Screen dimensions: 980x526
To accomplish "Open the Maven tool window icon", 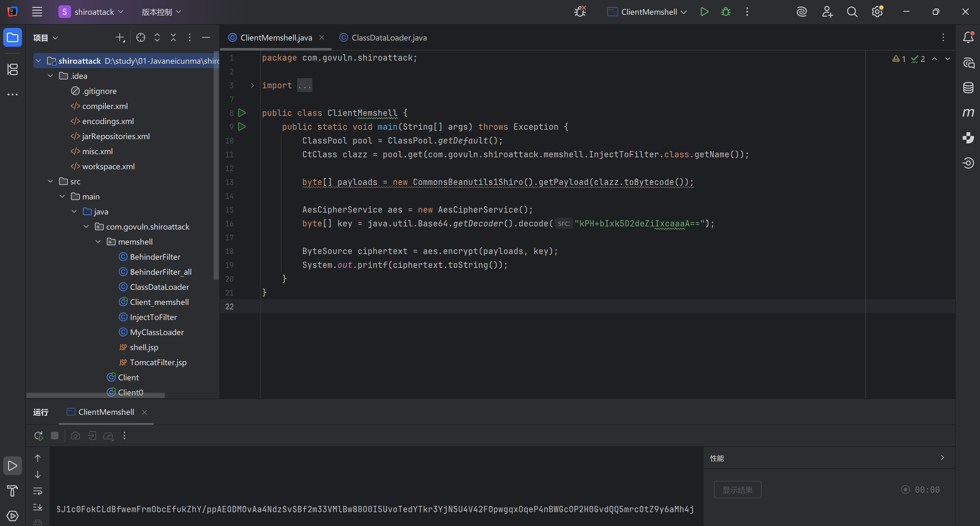I will tap(968, 112).
